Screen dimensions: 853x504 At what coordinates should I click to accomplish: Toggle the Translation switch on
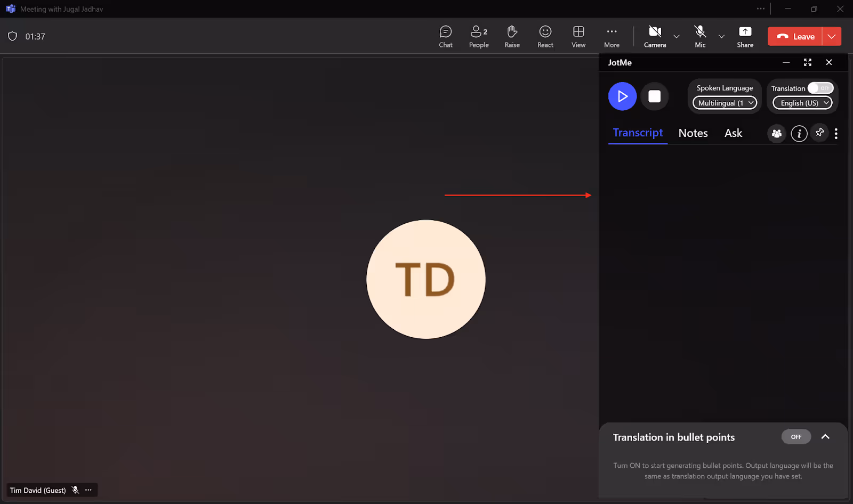point(820,88)
